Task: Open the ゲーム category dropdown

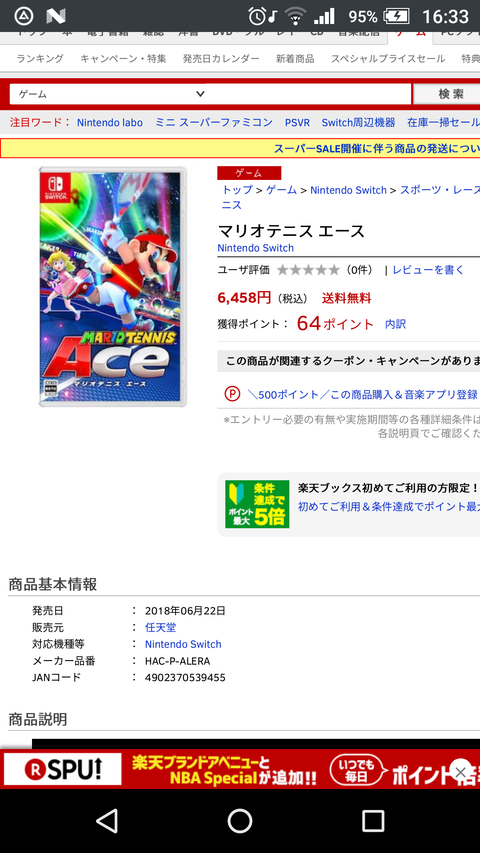Action: 211,94
